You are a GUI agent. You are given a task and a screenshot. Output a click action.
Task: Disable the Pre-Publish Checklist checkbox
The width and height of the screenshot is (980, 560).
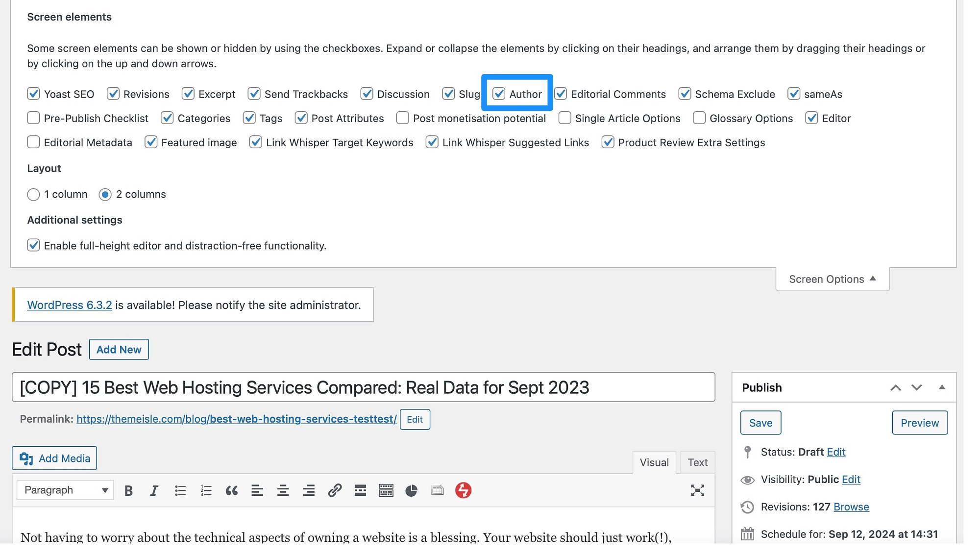pyautogui.click(x=33, y=118)
